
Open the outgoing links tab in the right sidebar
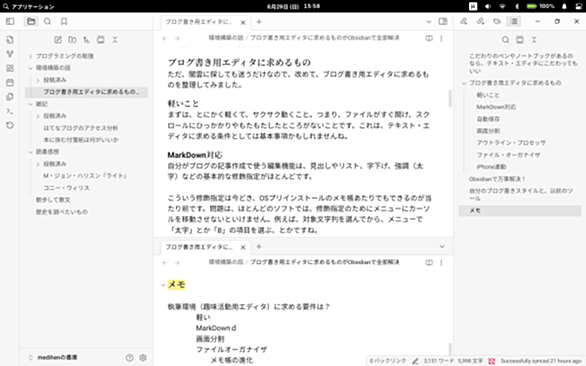coord(481,21)
